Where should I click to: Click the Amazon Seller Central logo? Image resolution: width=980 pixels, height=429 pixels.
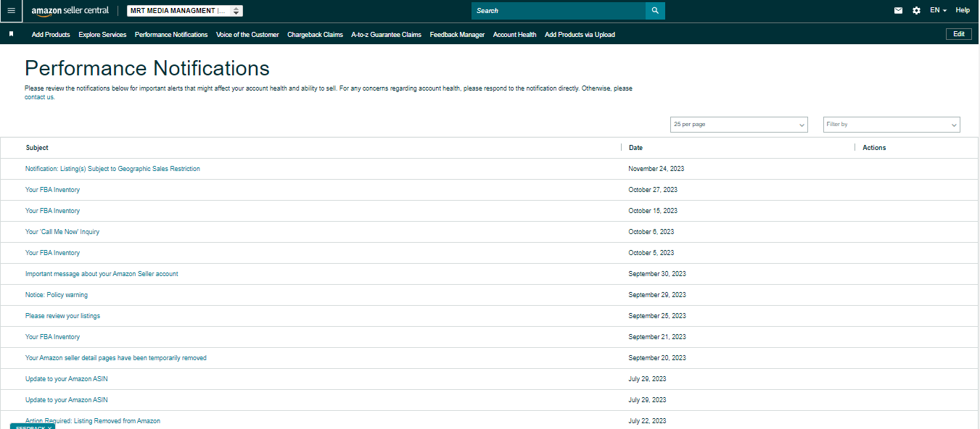pos(70,11)
